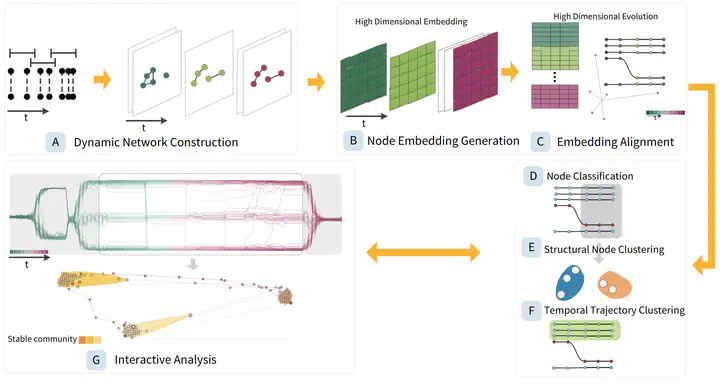Click the letter C step badge

pyautogui.click(x=540, y=142)
